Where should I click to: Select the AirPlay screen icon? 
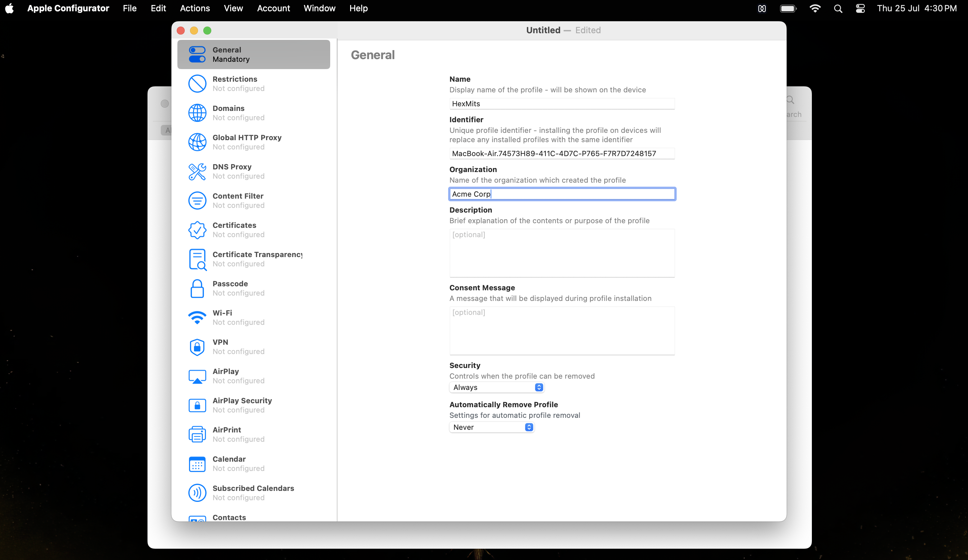click(197, 376)
